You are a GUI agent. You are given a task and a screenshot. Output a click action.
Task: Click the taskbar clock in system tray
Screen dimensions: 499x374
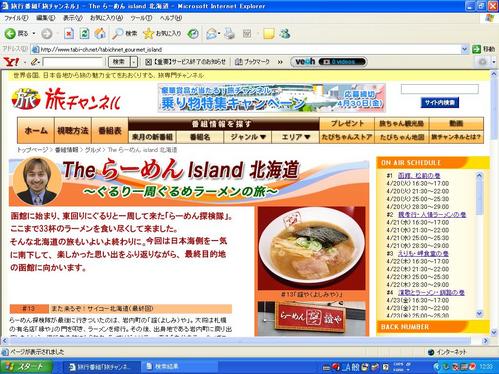tap(486, 367)
